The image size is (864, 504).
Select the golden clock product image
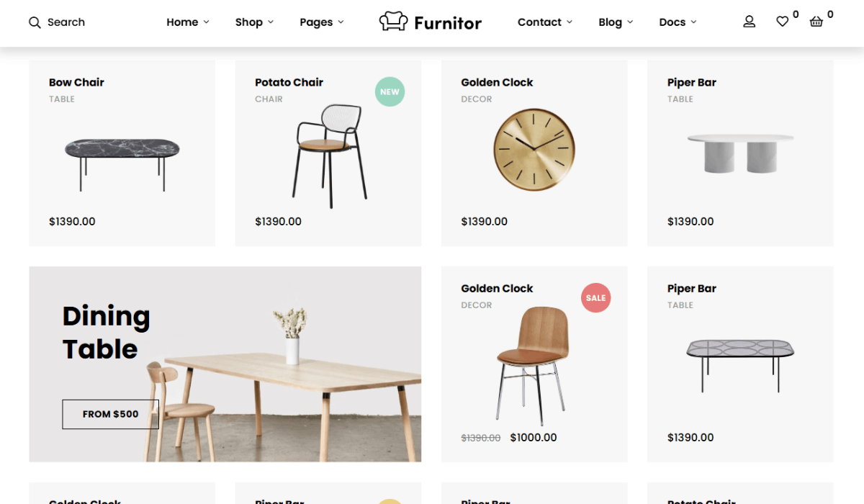[x=534, y=150]
